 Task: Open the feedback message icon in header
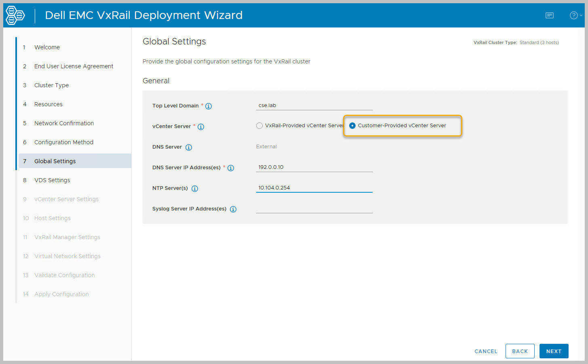pyautogui.click(x=550, y=15)
